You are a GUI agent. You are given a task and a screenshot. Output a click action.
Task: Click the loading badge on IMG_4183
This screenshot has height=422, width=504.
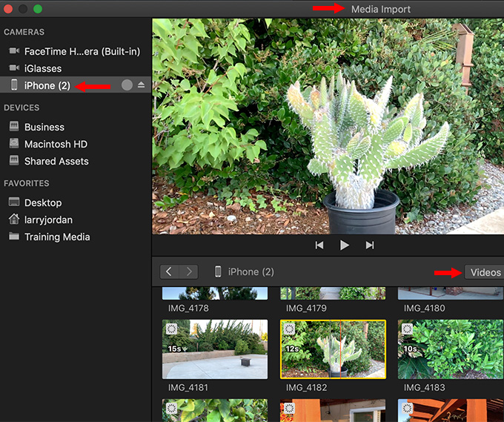pos(407,329)
